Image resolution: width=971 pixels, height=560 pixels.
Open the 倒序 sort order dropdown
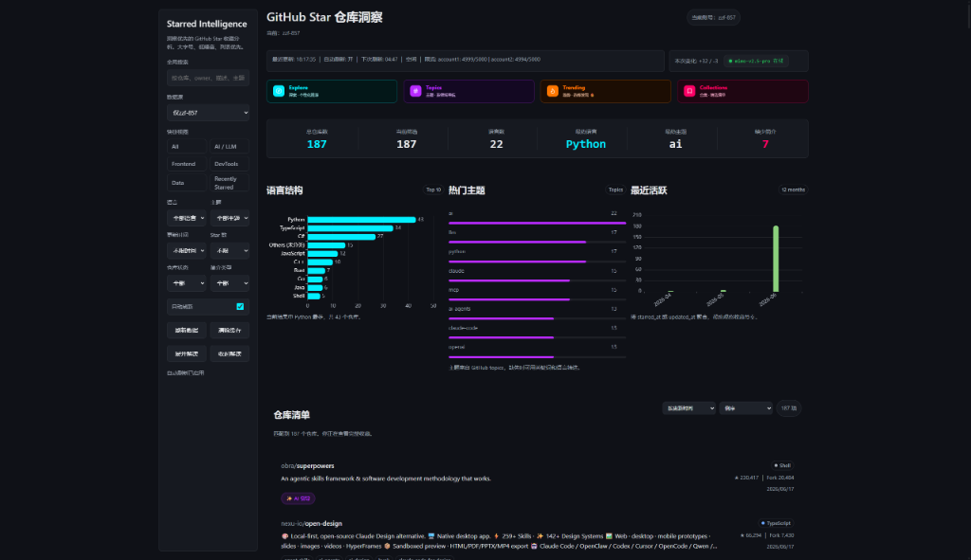[745, 407]
